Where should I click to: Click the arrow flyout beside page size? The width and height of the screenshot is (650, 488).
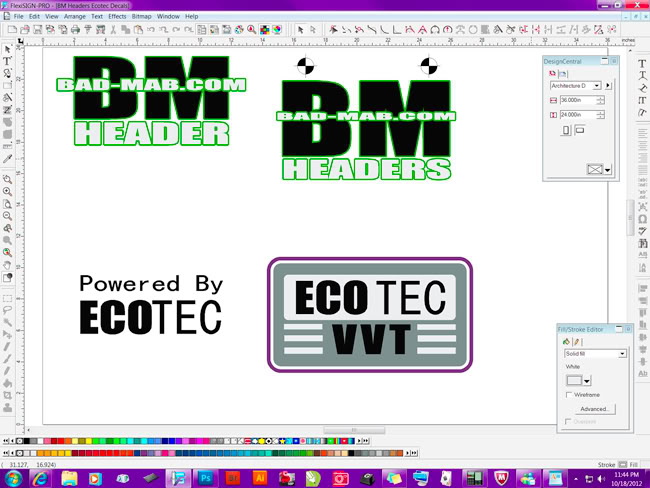click(x=608, y=86)
